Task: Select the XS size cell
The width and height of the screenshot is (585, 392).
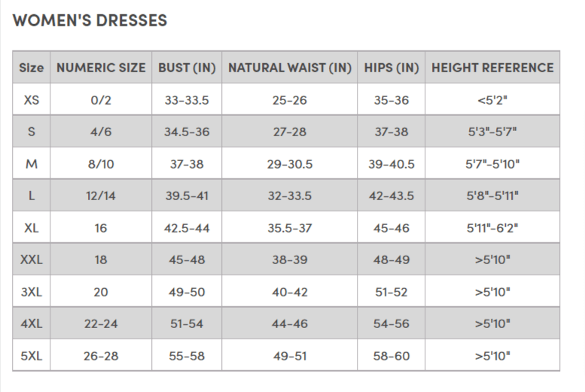Action: pos(32,100)
